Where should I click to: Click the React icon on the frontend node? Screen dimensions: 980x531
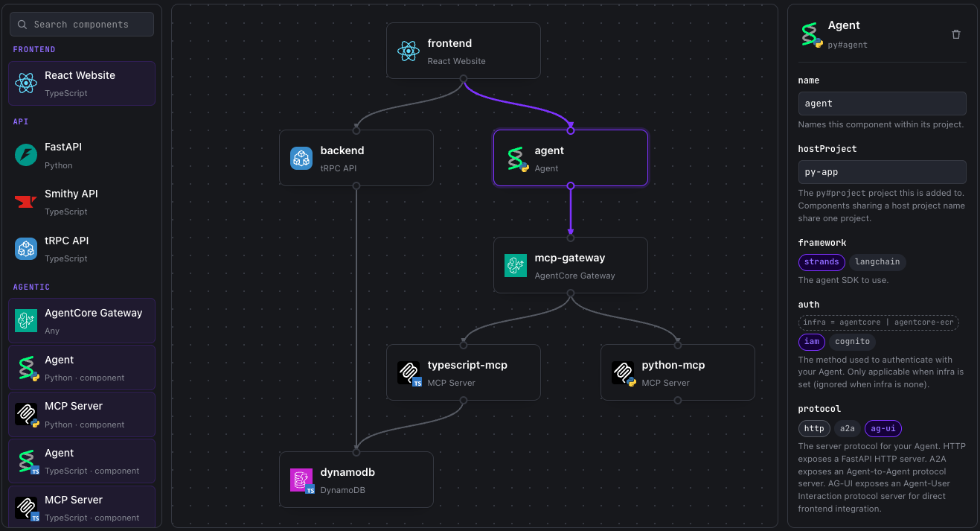[x=409, y=51]
